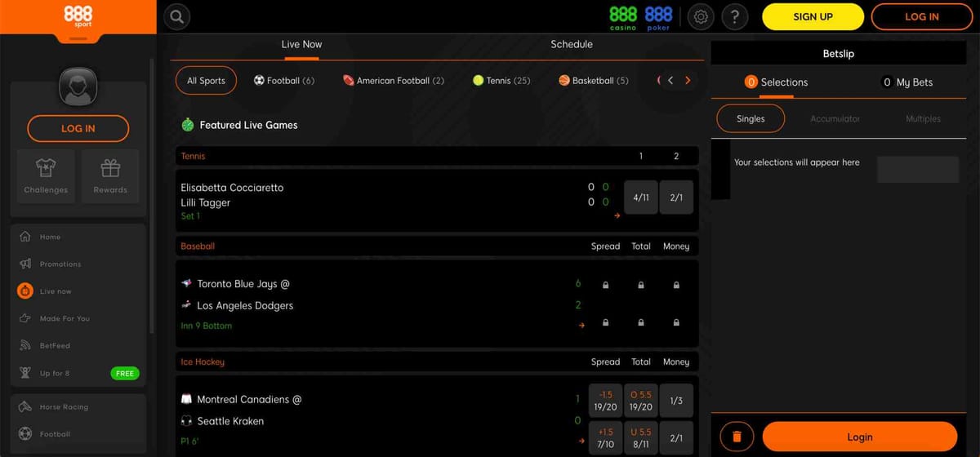Open the settings gear icon

(x=701, y=16)
